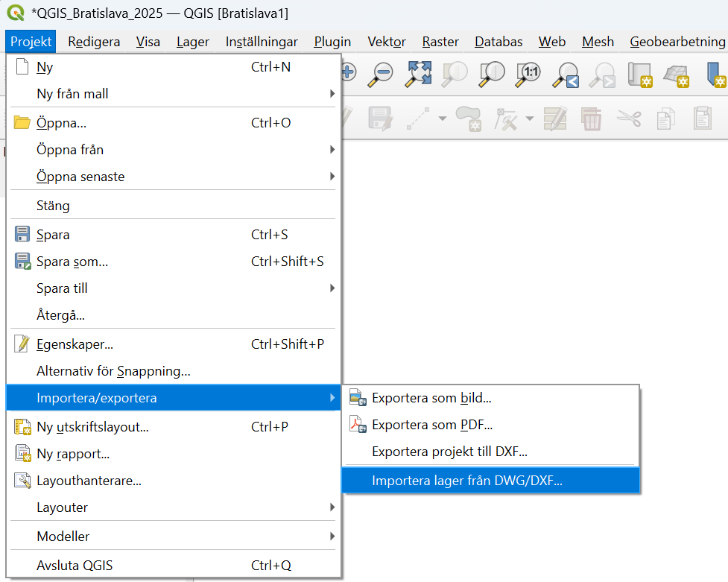Screen dimensions: 728x582
Task: Open the Raster menu
Action: 440,42
